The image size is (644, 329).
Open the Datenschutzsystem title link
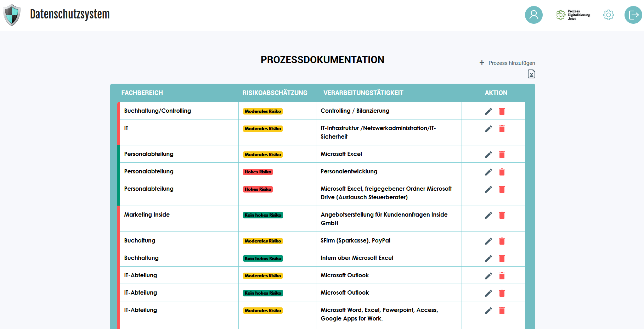click(70, 14)
